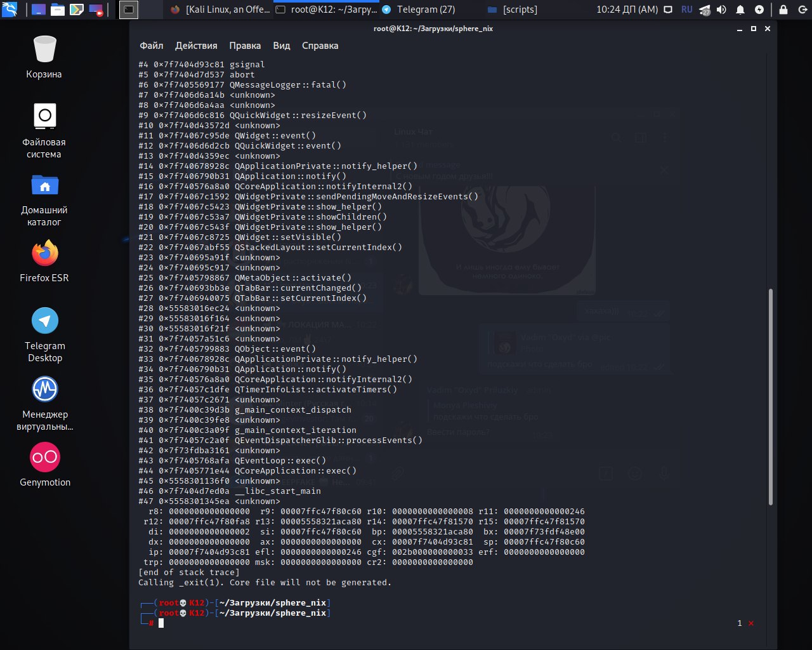Click 'Calling _exit(1). Core file' line
812x650 pixels.
point(265,582)
